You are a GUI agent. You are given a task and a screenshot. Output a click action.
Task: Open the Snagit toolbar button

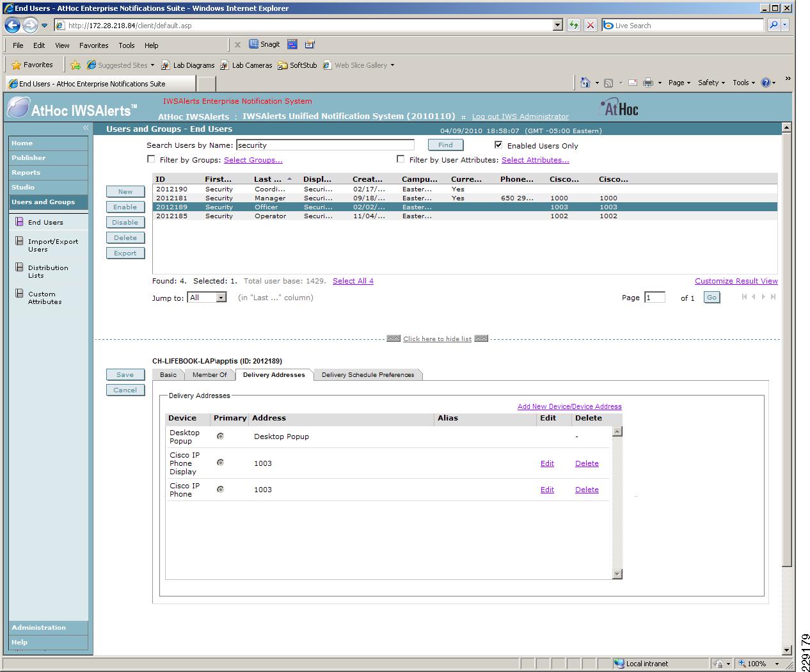264,45
